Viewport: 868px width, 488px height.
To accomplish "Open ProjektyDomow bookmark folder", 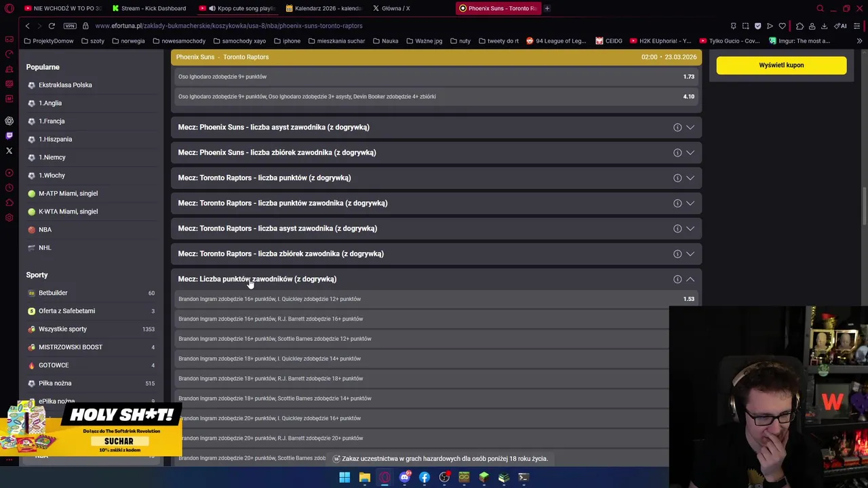I will [x=48, y=41].
